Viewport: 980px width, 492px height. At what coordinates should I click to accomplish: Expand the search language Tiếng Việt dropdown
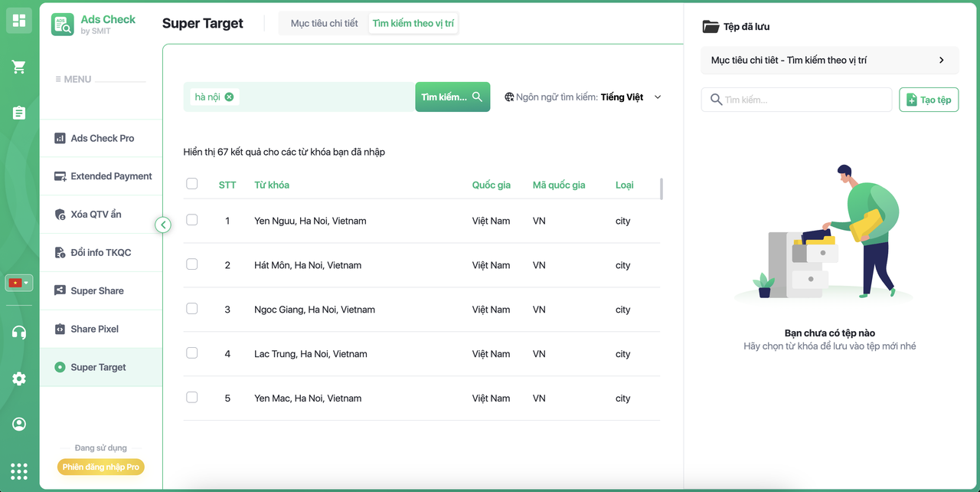click(657, 97)
